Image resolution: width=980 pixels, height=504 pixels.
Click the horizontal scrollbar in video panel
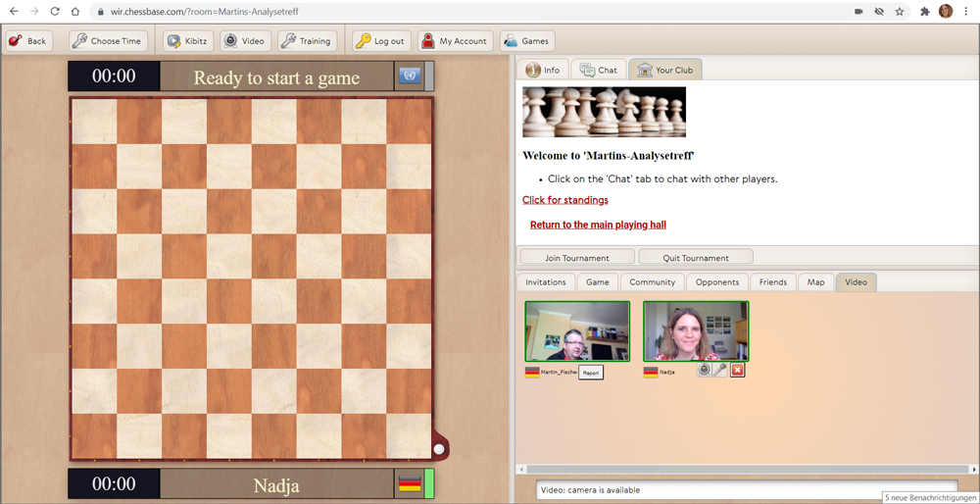(x=745, y=470)
